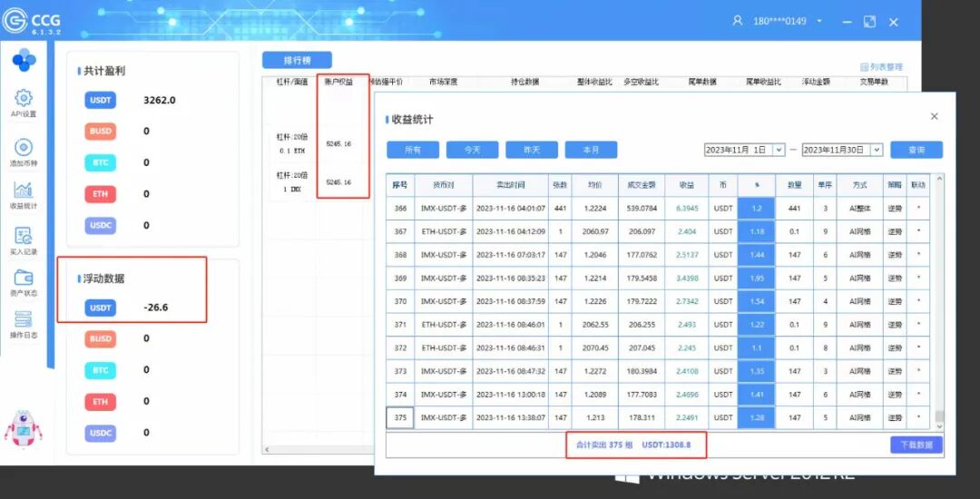The height and width of the screenshot is (499, 980).
Task: Click 合计卖出 375 组 summary text
Action: (x=603, y=445)
